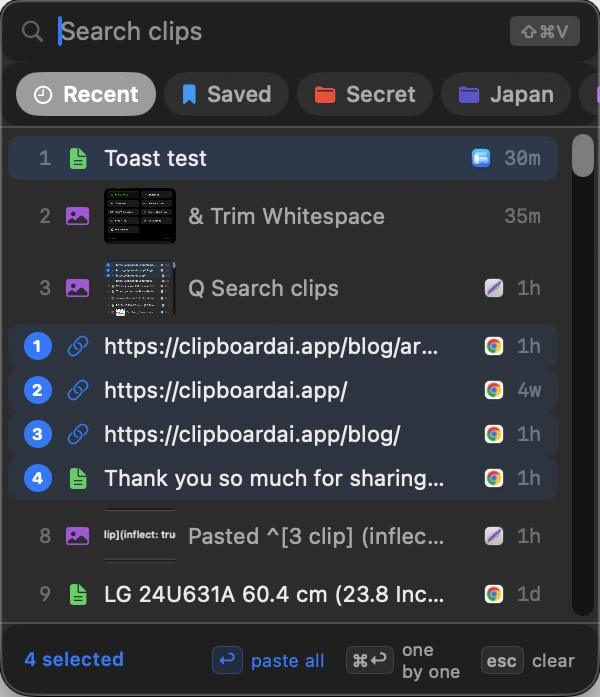The image size is (600, 697).
Task: Click the 30m timestamp on Toast test
Action: coord(523,158)
